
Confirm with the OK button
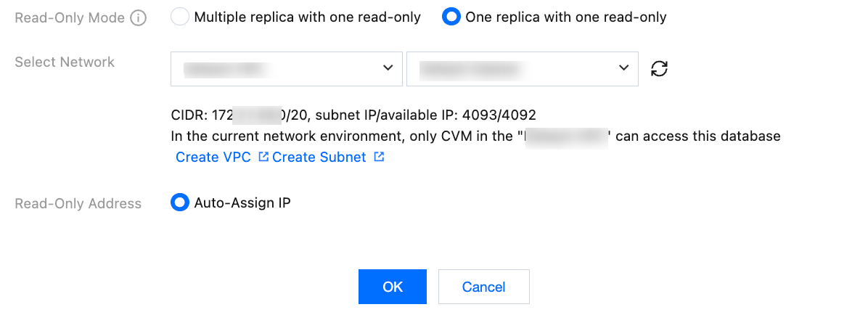coord(392,287)
